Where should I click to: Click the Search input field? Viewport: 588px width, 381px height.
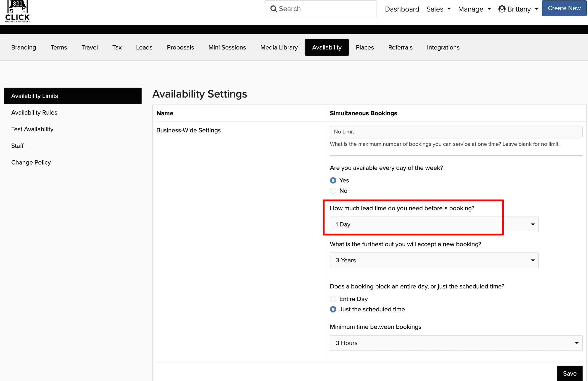[320, 9]
